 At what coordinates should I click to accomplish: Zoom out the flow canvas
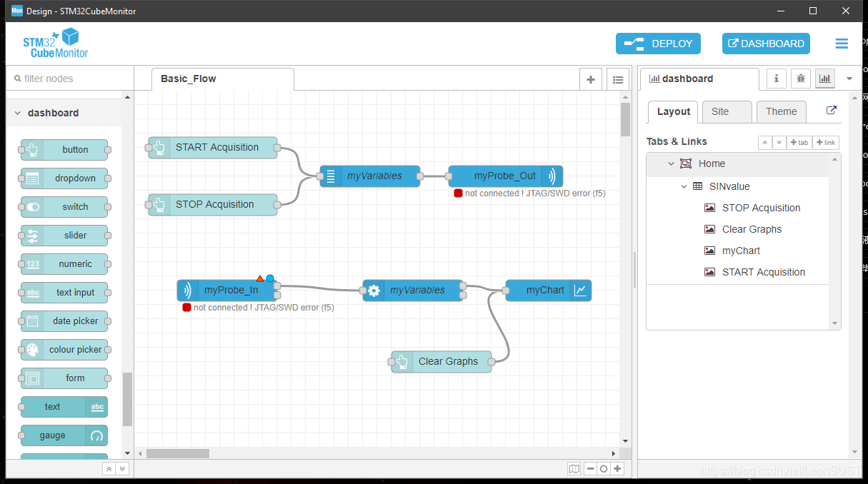590,469
